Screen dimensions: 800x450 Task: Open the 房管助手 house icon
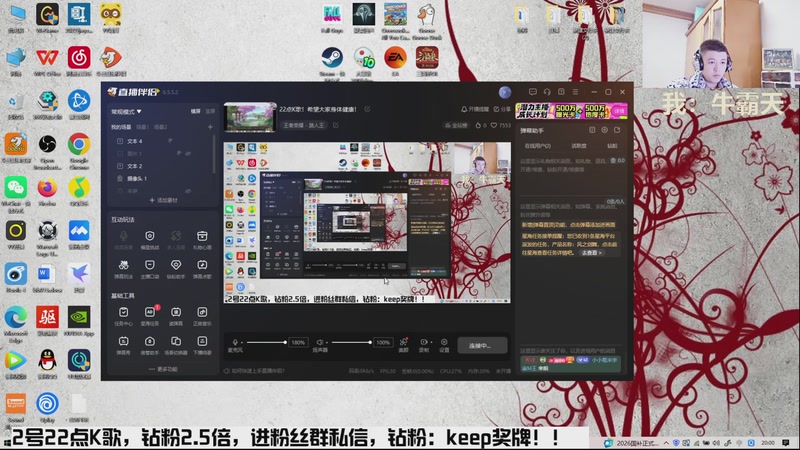[x=149, y=341]
